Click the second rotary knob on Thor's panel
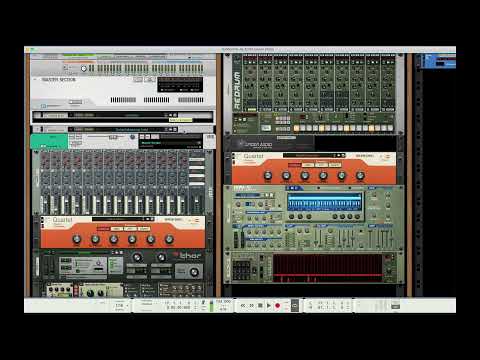The width and height of the screenshot is (480, 360). pyautogui.click(x=161, y=257)
